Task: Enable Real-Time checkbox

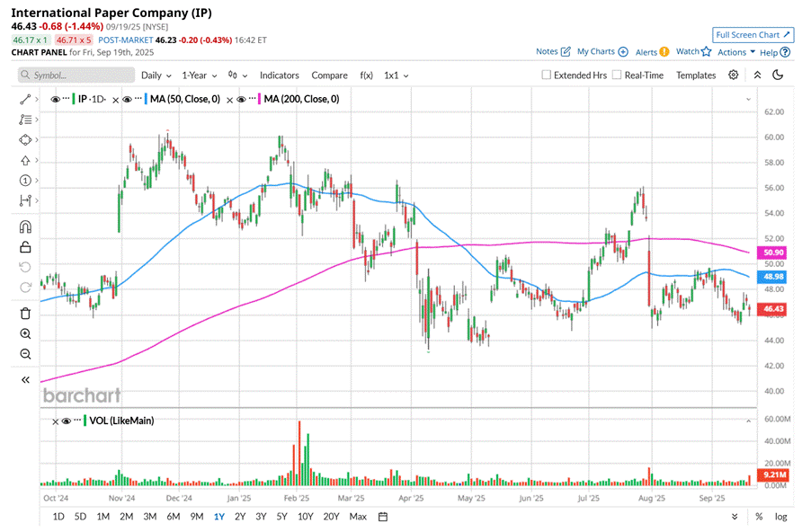Action: pyautogui.click(x=617, y=75)
